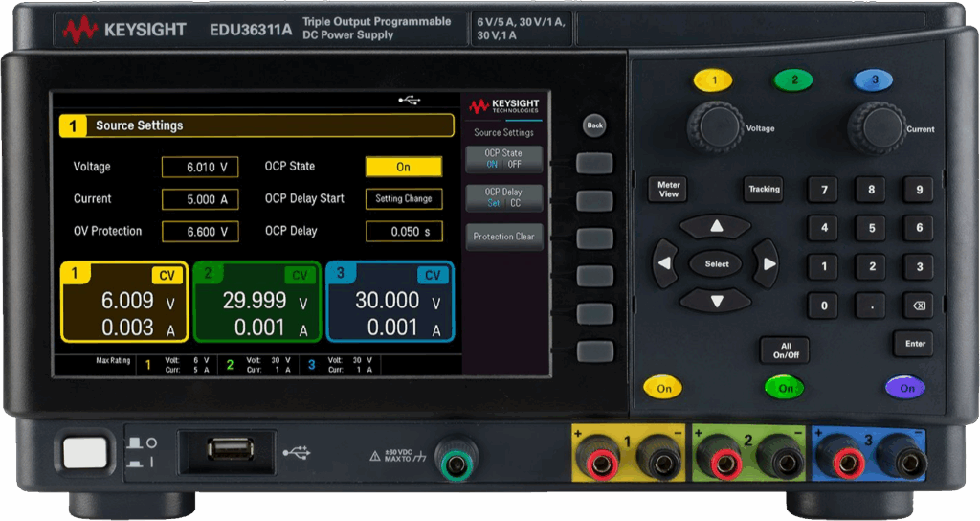Select output 3 with the blue button
Viewport: 980px width, 521px height.
click(x=874, y=80)
